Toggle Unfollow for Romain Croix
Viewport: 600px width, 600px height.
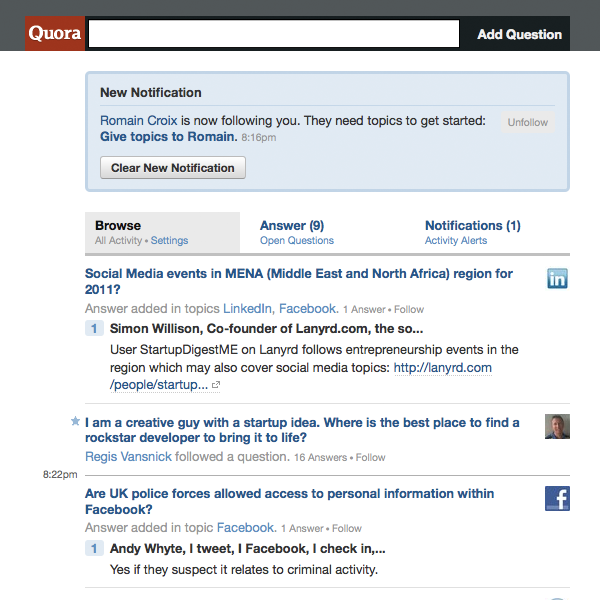point(527,122)
